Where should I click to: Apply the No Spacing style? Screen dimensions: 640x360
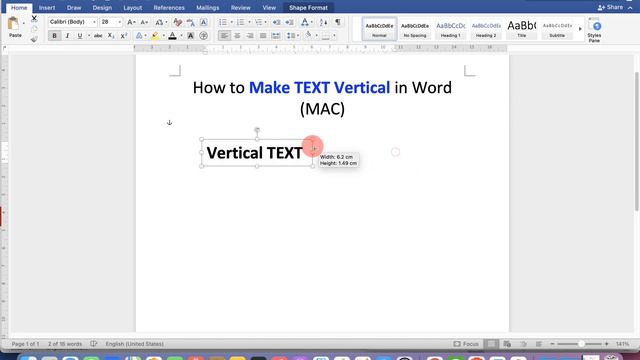click(415, 29)
